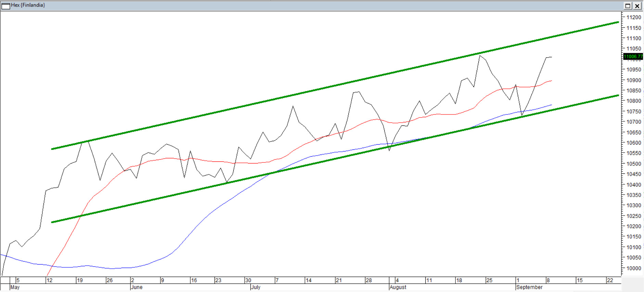Select the August month label
Screen dimensions: 644x292
coord(398,287)
